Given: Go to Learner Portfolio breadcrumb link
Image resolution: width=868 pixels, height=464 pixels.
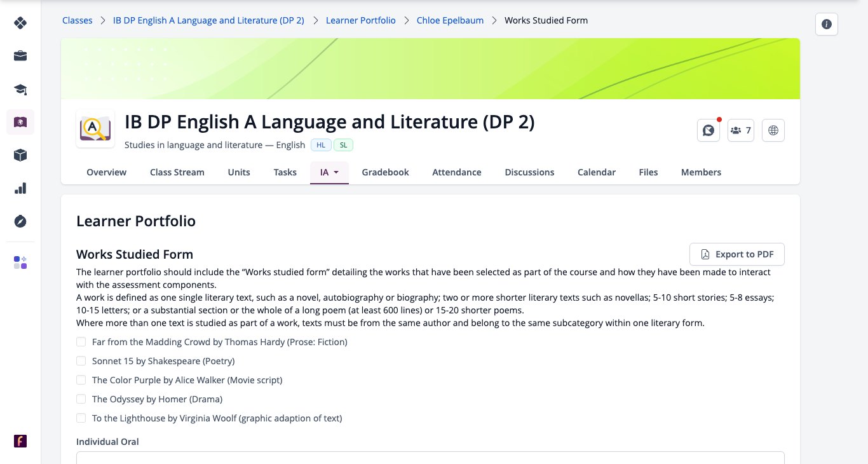Looking at the screenshot, I should (361, 20).
